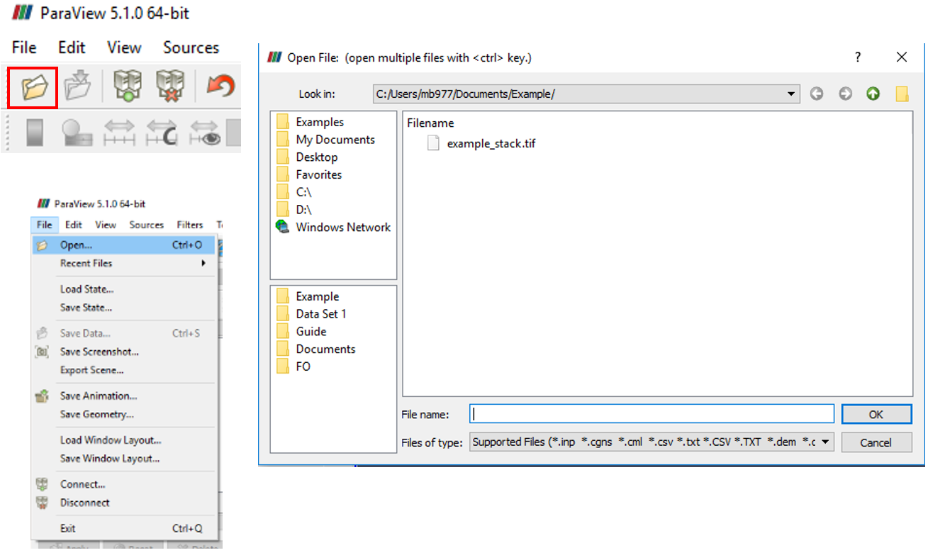Click the Undo arrow toolbar icon
This screenshot has width=945, height=560.
click(220, 86)
